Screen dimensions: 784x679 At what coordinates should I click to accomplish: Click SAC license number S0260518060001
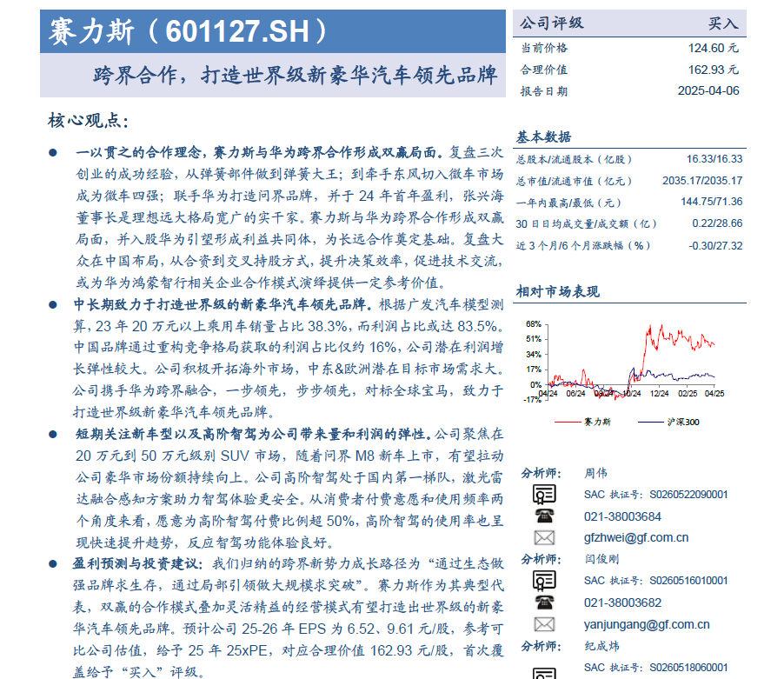click(x=688, y=668)
